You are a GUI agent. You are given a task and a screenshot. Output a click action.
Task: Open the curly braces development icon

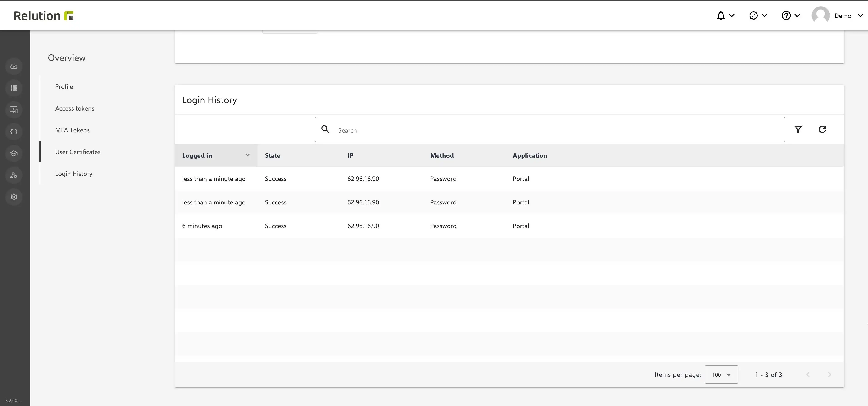[14, 132]
